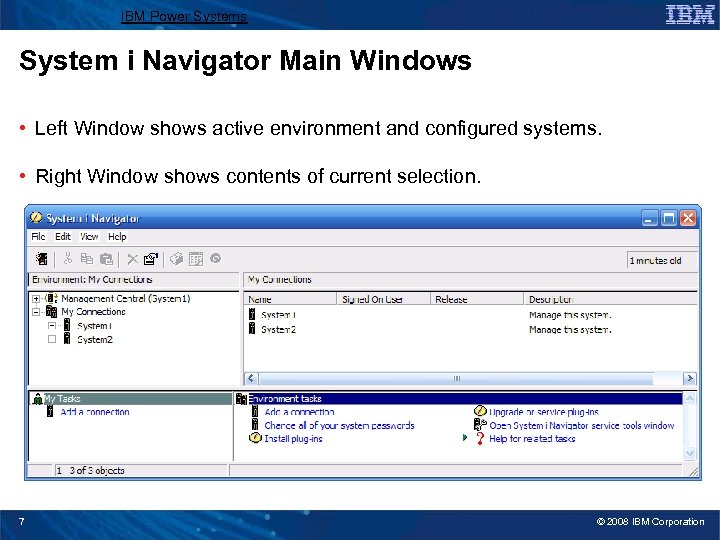The image size is (720, 540).
Task: Maximize the System i Navigator window
Action: 669,218
